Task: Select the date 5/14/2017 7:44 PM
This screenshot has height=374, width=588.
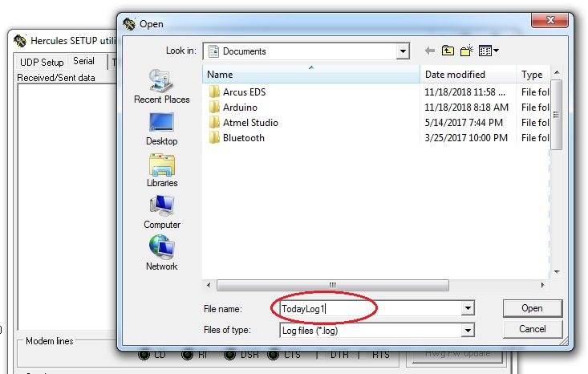Action: (464, 123)
